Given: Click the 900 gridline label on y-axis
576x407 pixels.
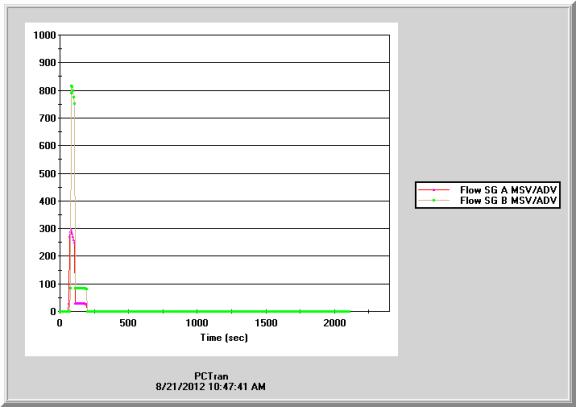Looking at the screenshot, I should tap(47, 63).
